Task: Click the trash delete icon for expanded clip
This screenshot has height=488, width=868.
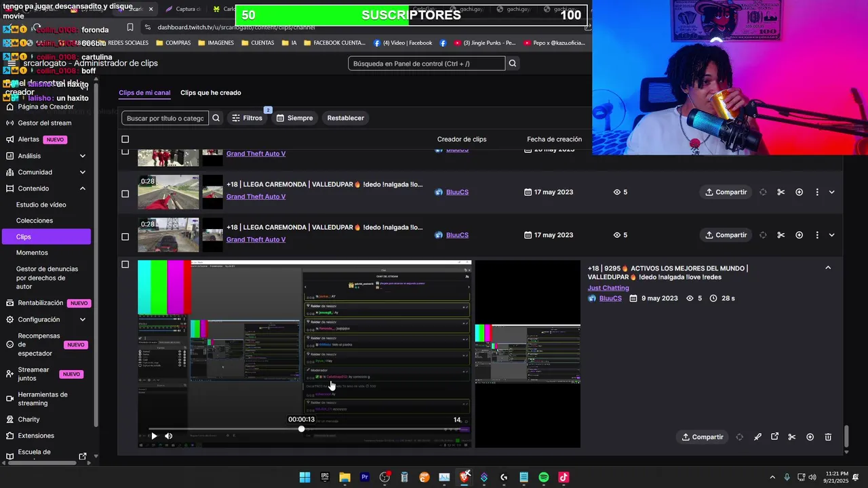Action: [x=828, y=437]
